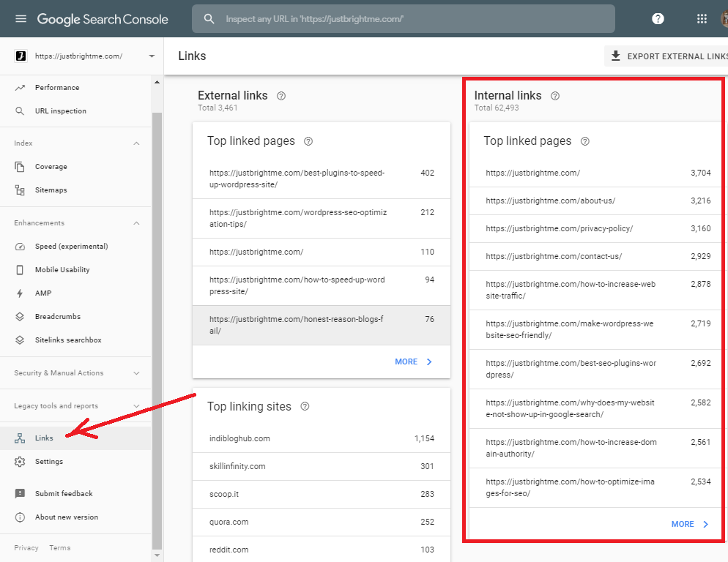Select how-to-increase-domain-authority row
The image size is (728, 562).
click(x=595, y=449)
